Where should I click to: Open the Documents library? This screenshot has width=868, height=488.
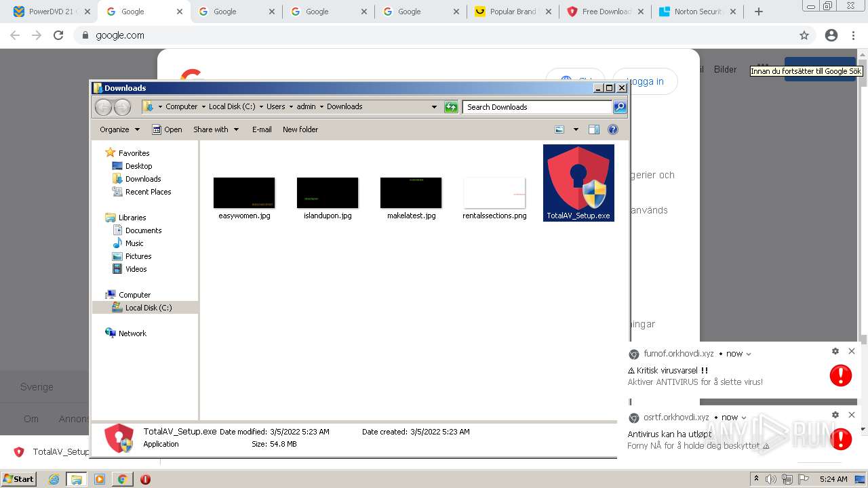pos(143,230)
